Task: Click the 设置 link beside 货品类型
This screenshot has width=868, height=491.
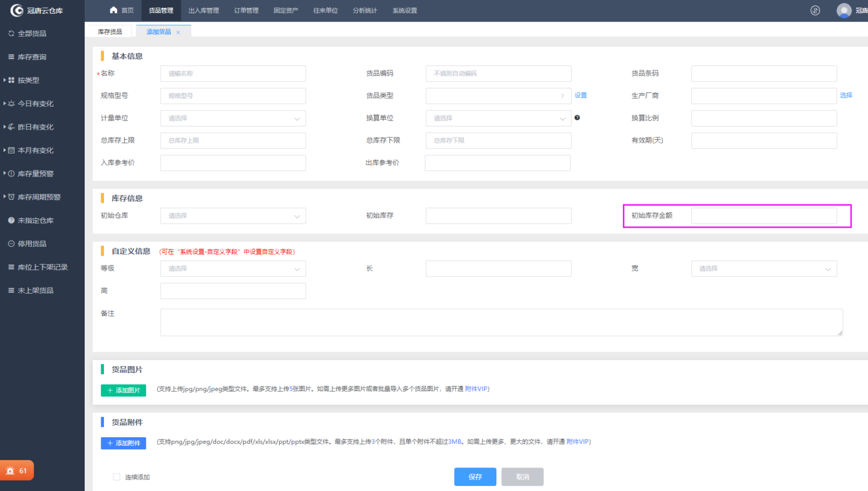Action: pos(580,95)
